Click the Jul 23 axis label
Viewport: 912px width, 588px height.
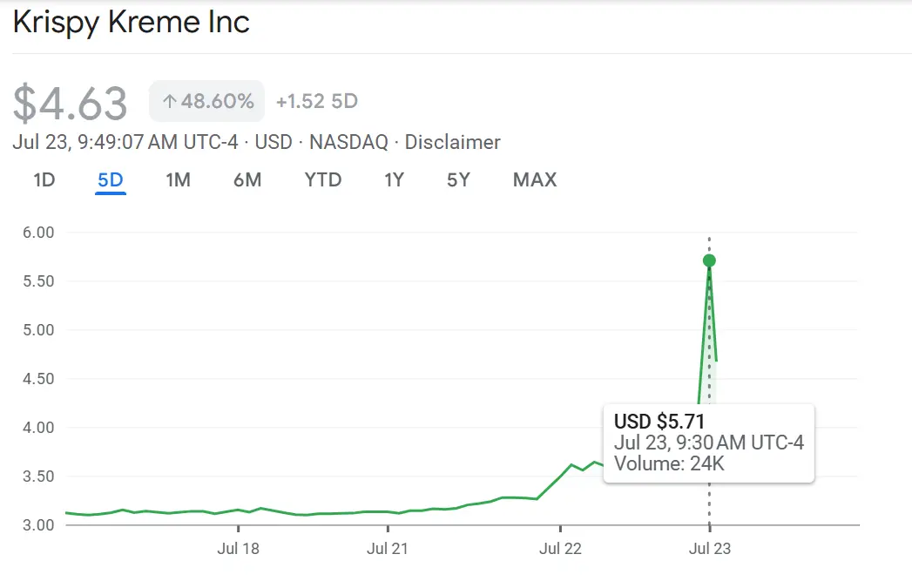[710, 548]
